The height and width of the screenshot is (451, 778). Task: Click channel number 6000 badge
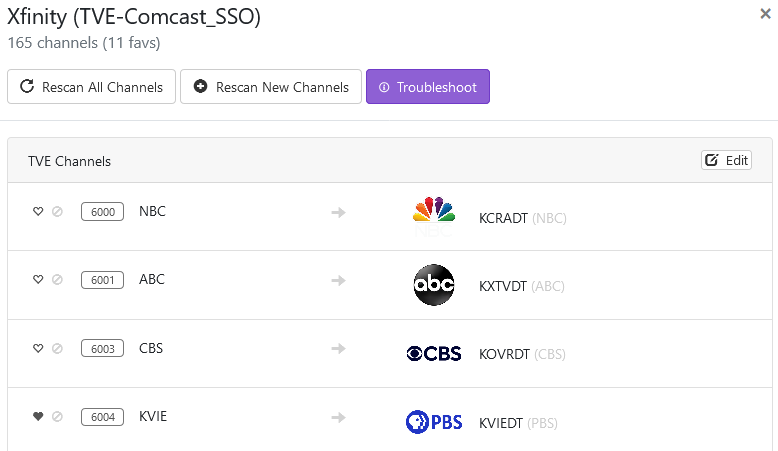(x=103, y=212)
